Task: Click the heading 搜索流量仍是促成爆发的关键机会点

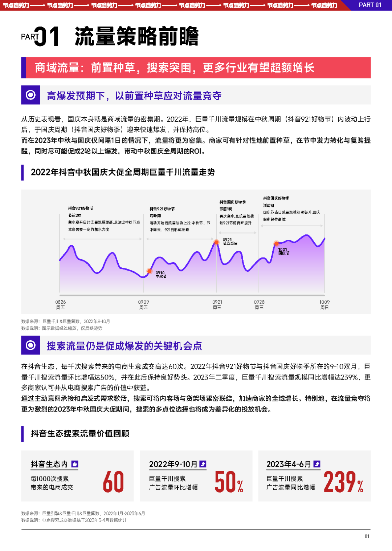Action: tap(124, 346)
